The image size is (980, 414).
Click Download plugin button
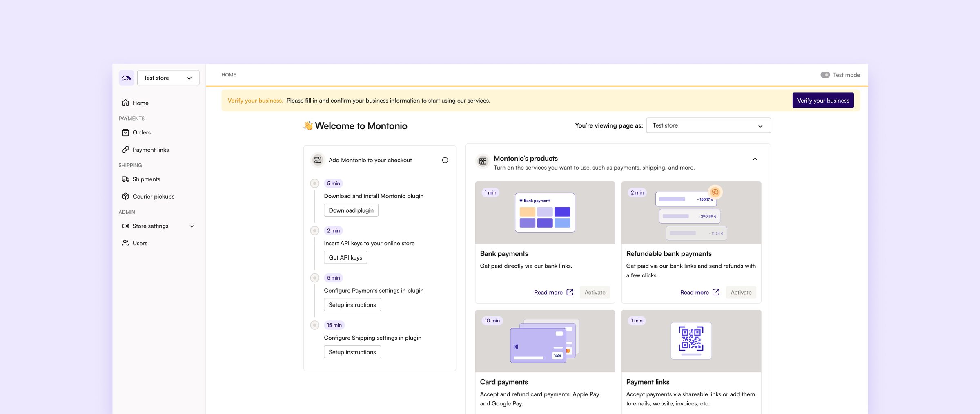(x=351, y=210)
